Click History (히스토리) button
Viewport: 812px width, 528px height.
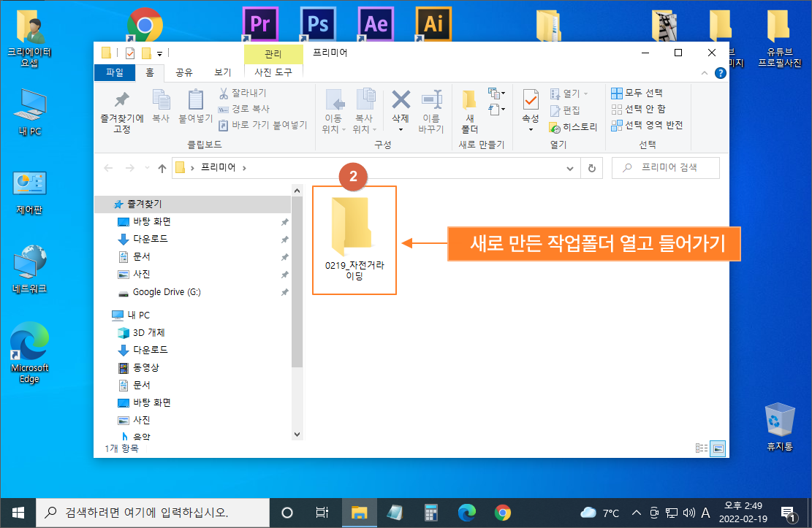(x=573, y=127)
